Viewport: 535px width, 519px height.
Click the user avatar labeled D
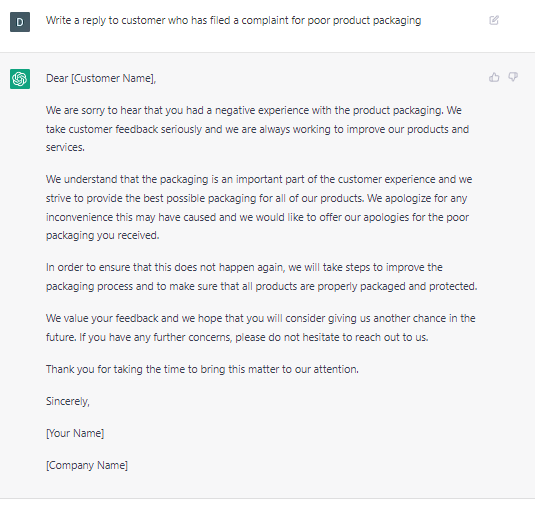pos(20,22)
